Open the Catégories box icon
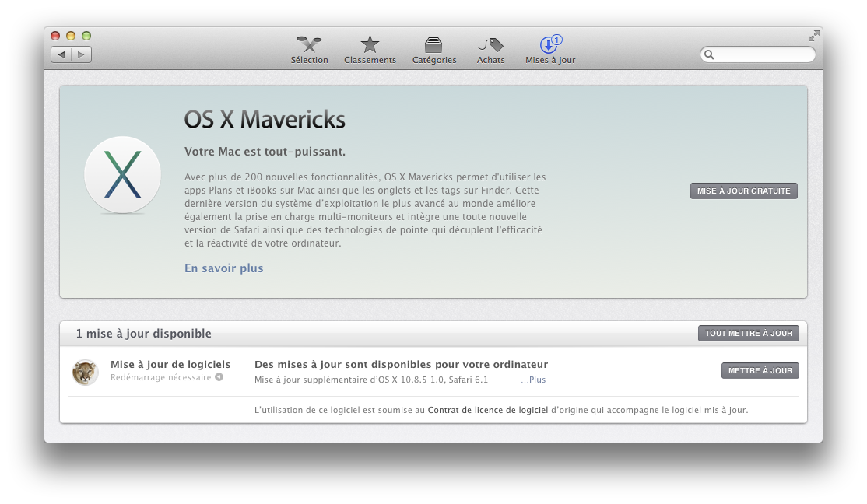The width and height of the screenshot is (867, 504). pyautogui.click(x=433, y=45)
